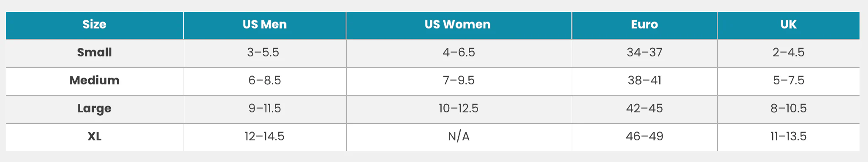
Task: Click the 12–14.5 US Men cell
Action: coord(265,137)
